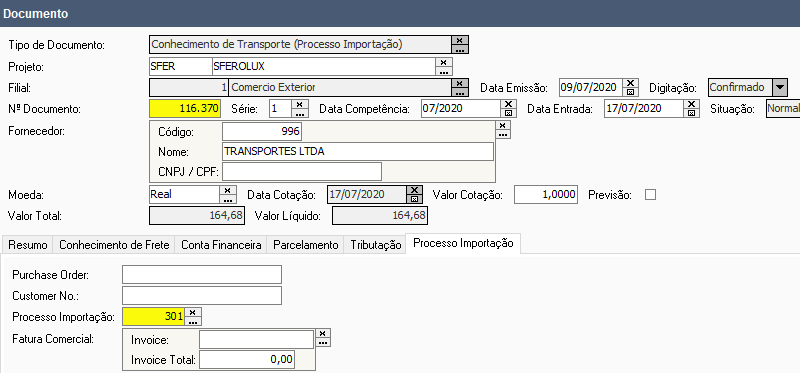Click the Tipo de Documento field
This screenshot has height=373, width=800.
pyautogui.click(x=301, y=44)
